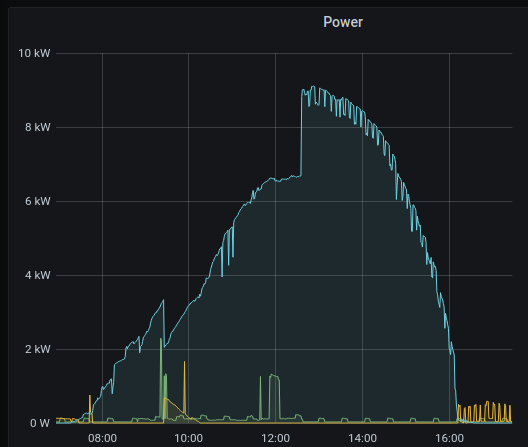
Task: Select the 2 kW y-axis label
Action: (38, 349)
